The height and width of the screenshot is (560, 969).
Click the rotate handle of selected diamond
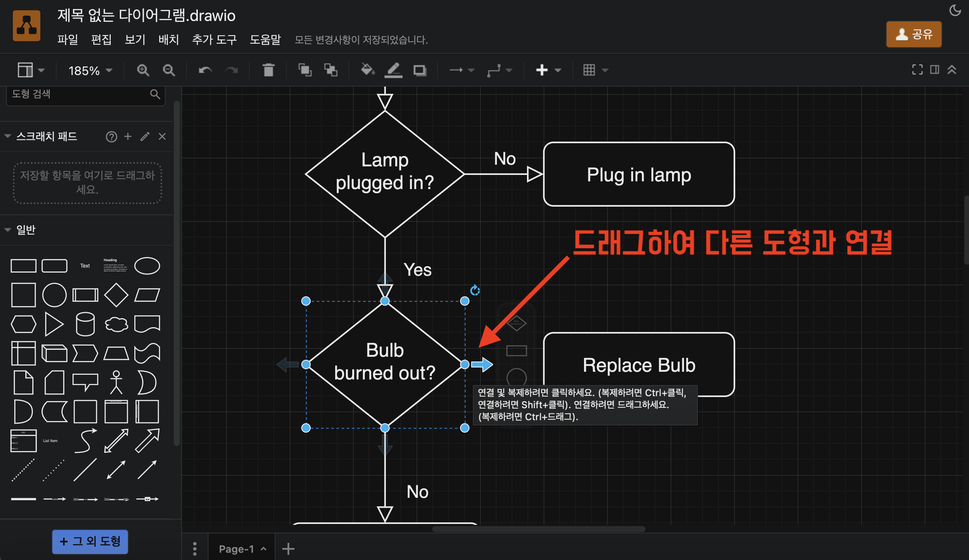[x=475, y=291]
